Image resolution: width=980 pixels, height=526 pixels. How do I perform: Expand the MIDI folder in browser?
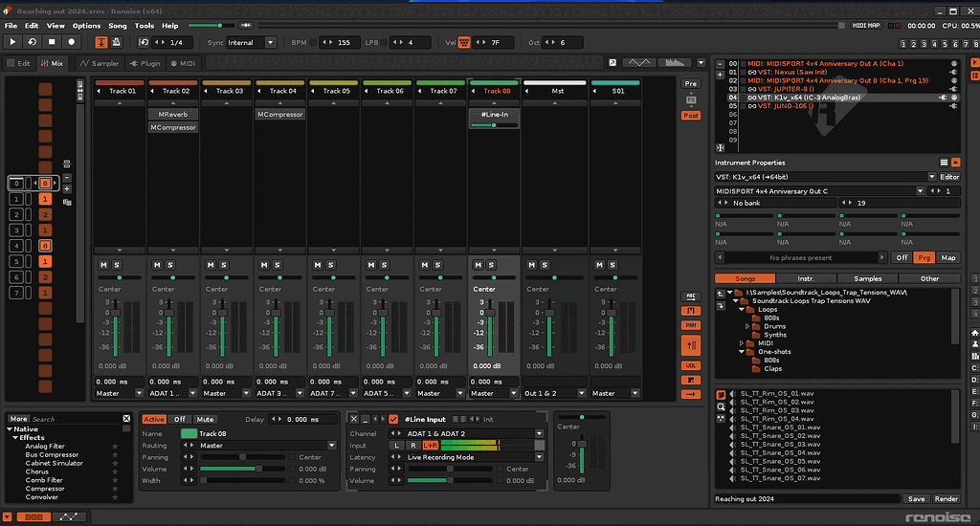point(742,343)
